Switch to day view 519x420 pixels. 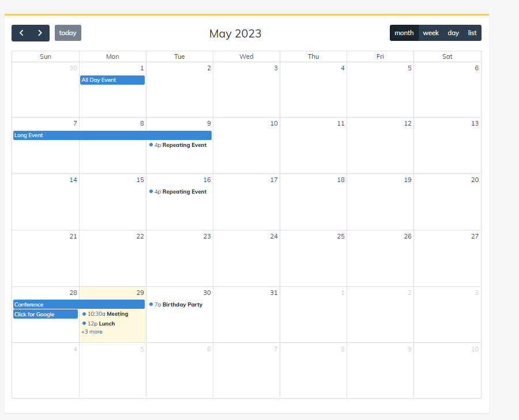[453, 33]
